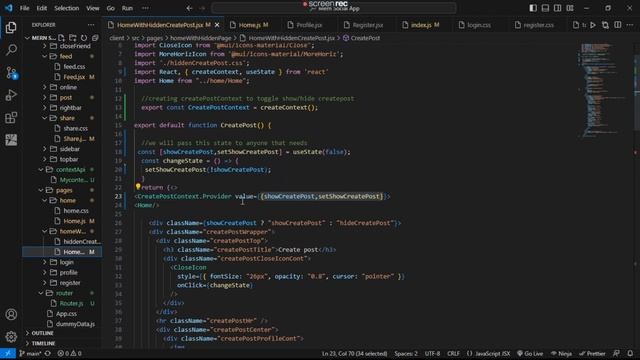The image size is (640, 360).
Task: Switch to the login.css tab
Action: pos(479,25)
